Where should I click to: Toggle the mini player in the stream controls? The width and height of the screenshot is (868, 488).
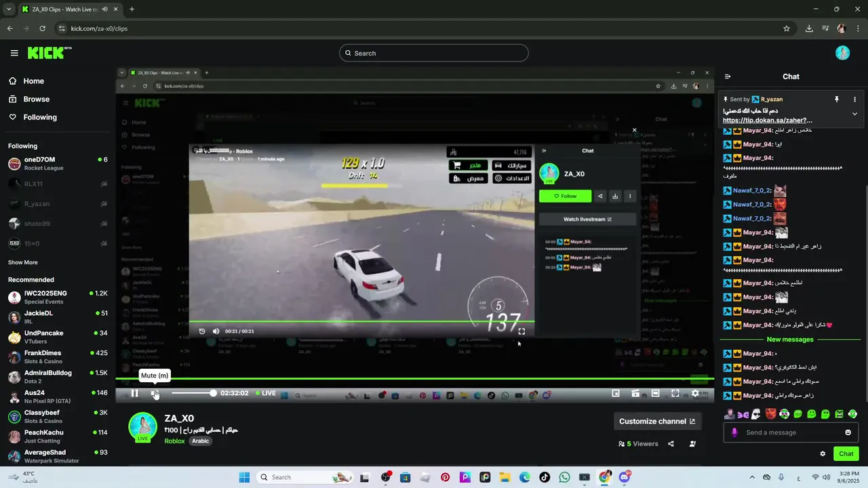616,393
